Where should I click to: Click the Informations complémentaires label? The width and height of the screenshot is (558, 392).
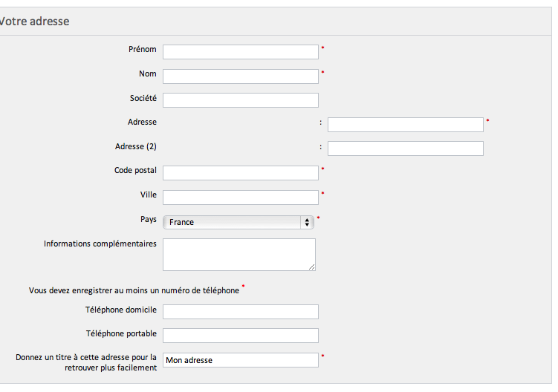pyautogui.click(x=100, y=244)
